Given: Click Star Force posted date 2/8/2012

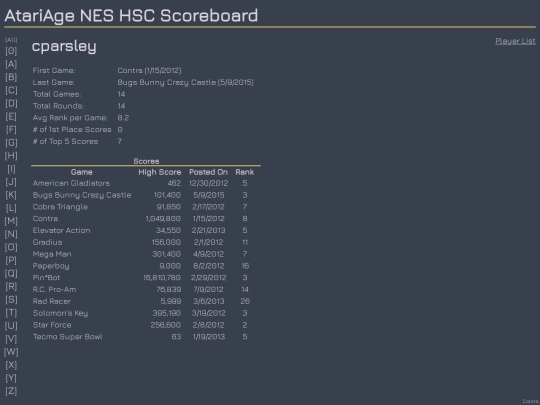Looking at the screenshot, I should tap(209, 325).
